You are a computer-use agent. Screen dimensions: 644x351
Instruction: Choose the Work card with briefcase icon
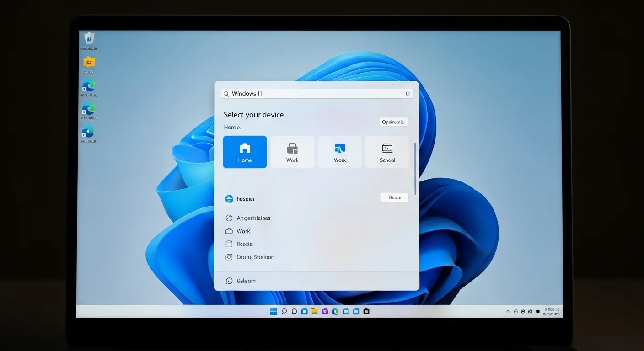click(x=292, y=152)
